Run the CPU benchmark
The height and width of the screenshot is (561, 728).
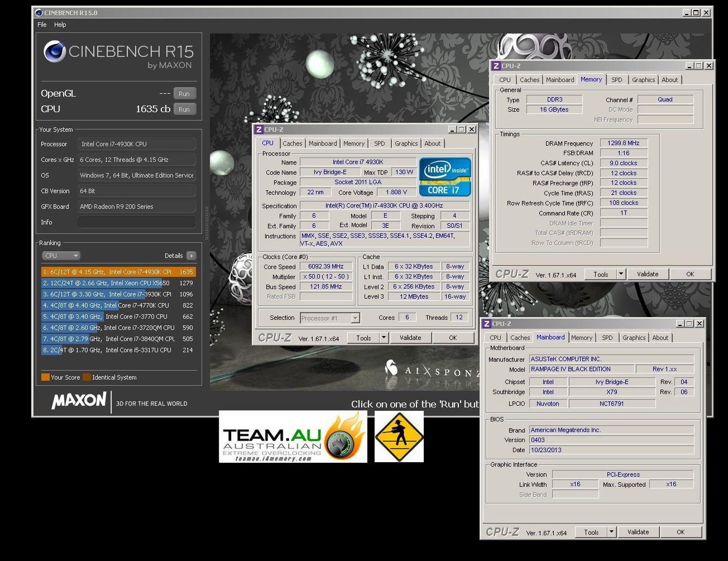click(184, 109)
